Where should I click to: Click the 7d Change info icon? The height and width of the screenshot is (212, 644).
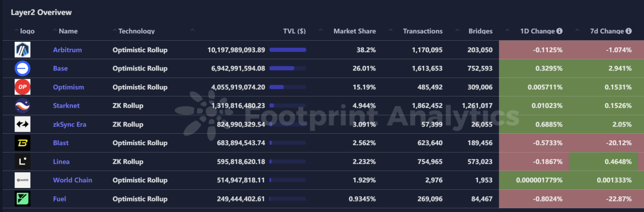(x=628, y=31)
